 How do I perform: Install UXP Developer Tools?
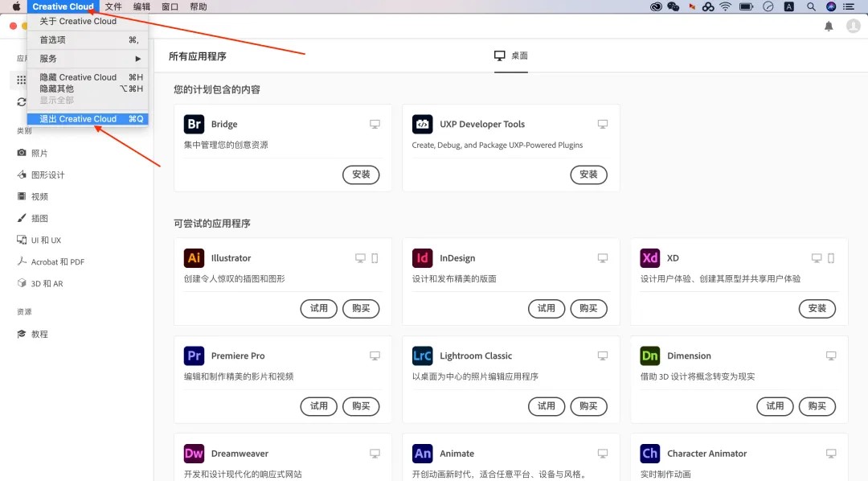(x=588, y=175)
